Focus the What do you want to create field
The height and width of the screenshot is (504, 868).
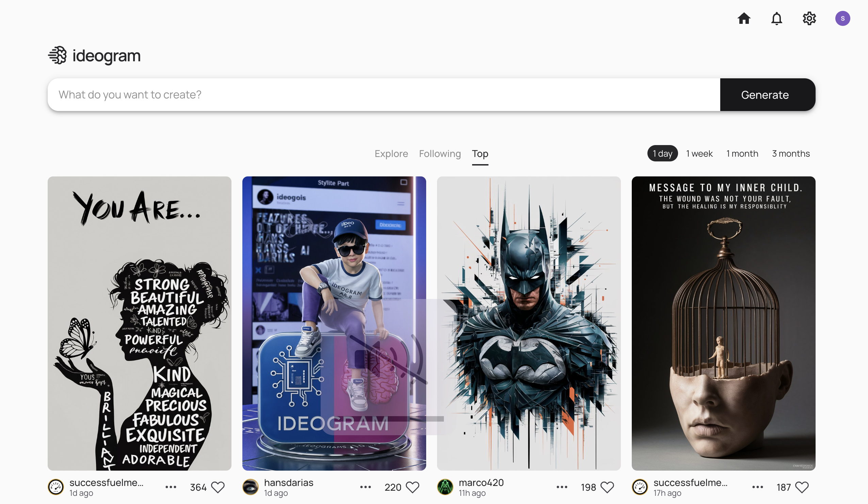click(x=384, y=95)
